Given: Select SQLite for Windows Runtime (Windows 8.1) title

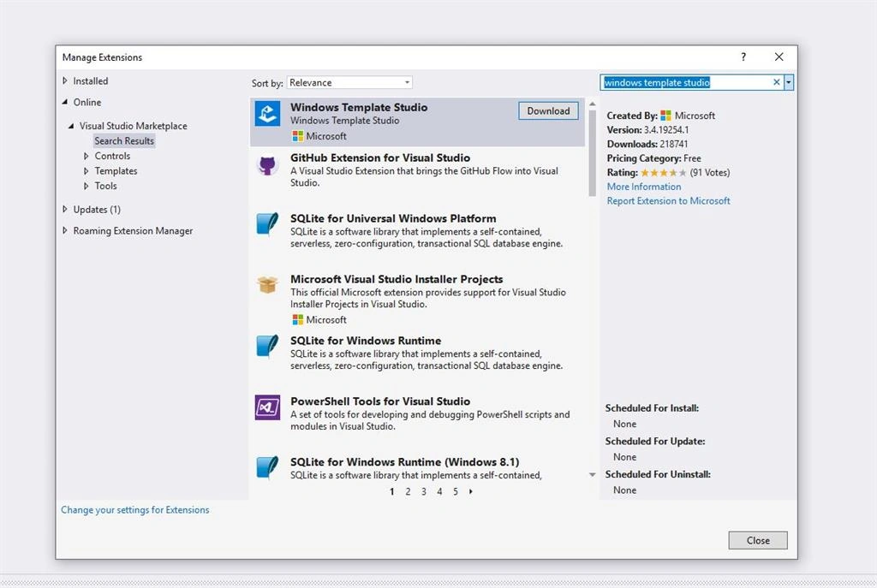Looking at the screenshot, I should point(404,462).
